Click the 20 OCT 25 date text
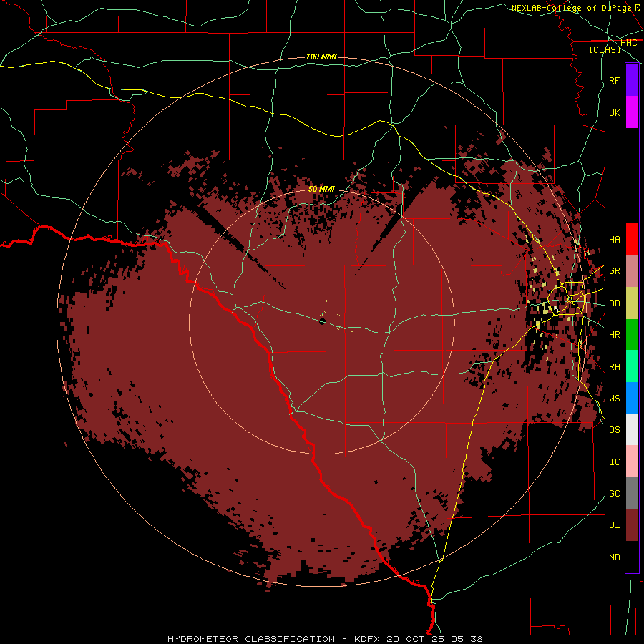644x644 pixels. [416, 639]
